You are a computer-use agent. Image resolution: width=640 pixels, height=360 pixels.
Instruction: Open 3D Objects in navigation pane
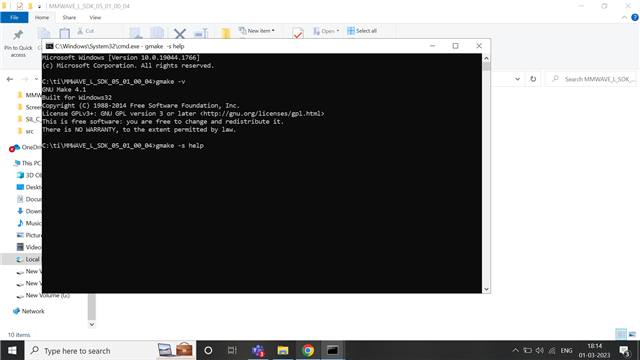pos(29,175)
